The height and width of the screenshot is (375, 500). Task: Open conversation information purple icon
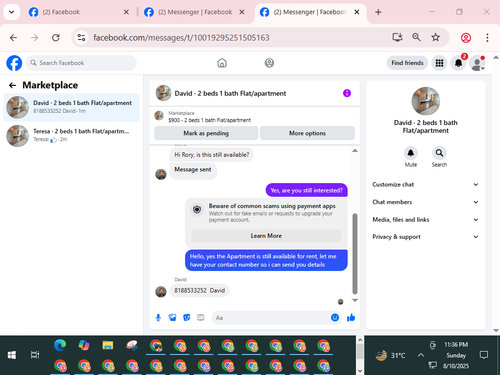[347, 93]
